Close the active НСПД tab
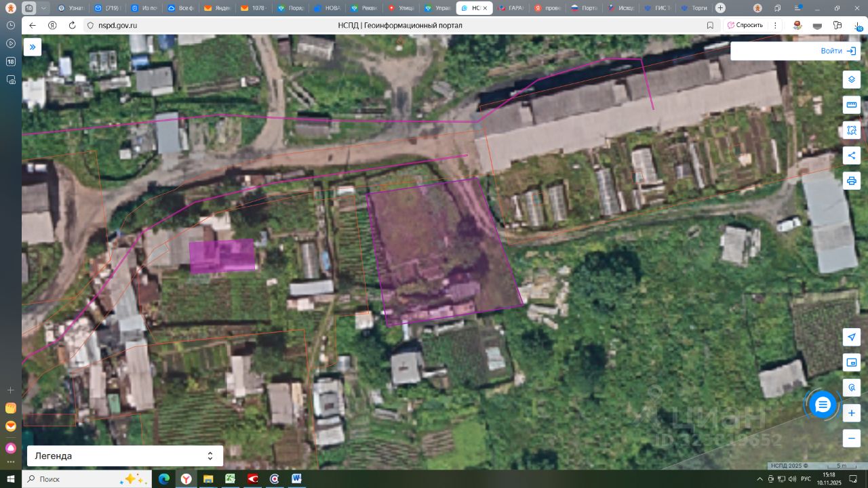The width and height of the screenshot is (868, 488). pyautogui.click(x=484, y=8)
